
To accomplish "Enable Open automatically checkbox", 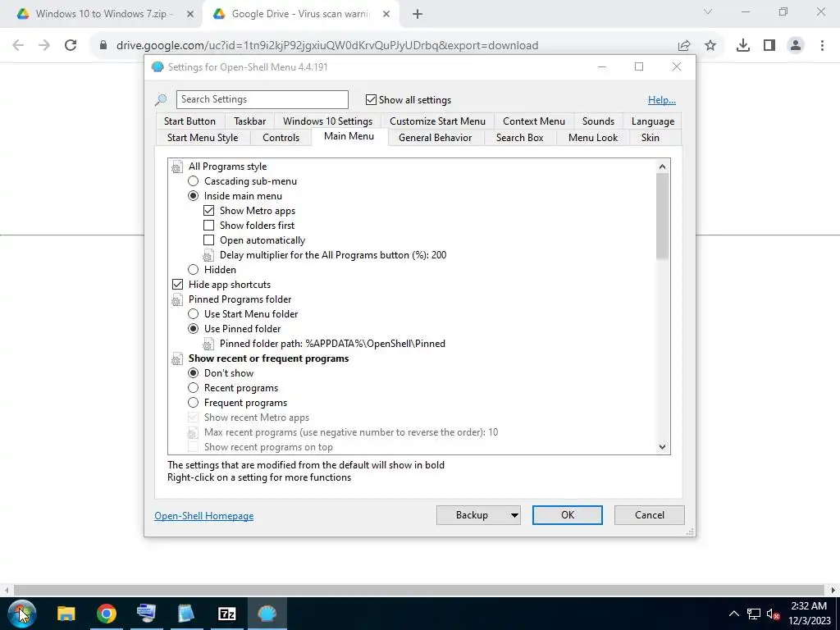I will coord(209,240).
